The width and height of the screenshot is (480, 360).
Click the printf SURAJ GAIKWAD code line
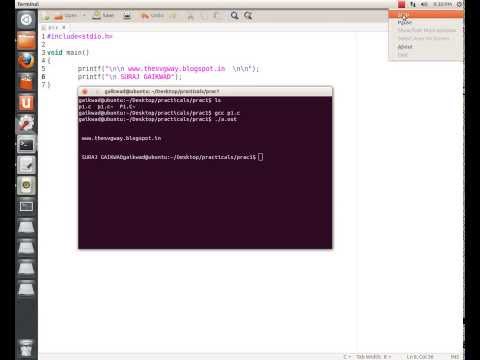point(129,77)
